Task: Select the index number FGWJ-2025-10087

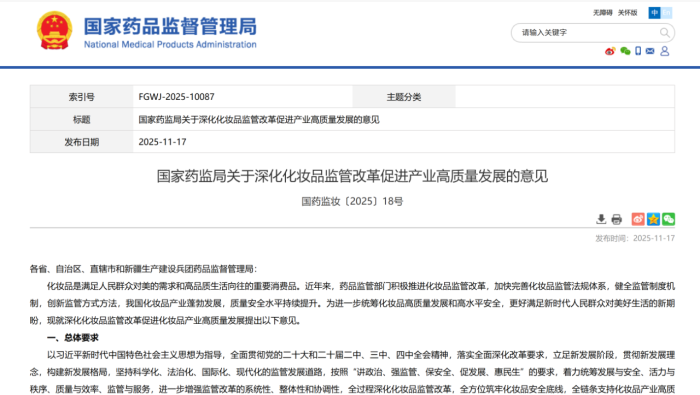Action: point(176,97)
